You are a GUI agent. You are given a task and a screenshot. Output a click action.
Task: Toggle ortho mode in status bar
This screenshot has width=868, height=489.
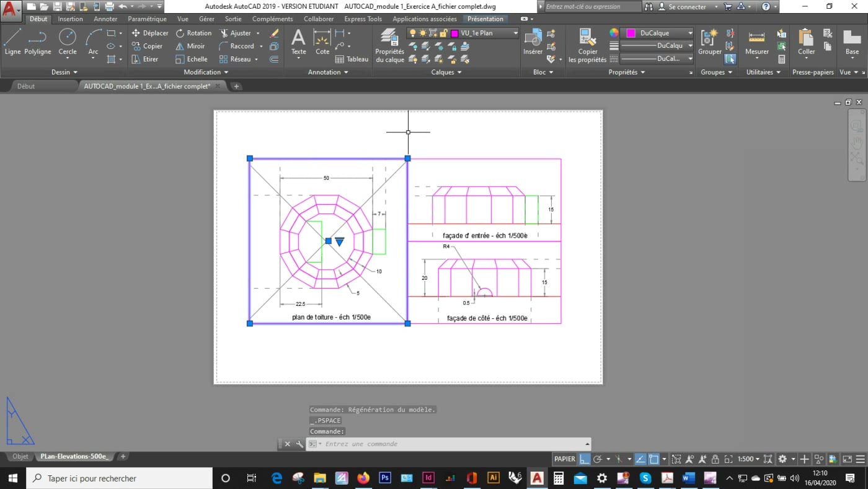[x=585, y=459]
